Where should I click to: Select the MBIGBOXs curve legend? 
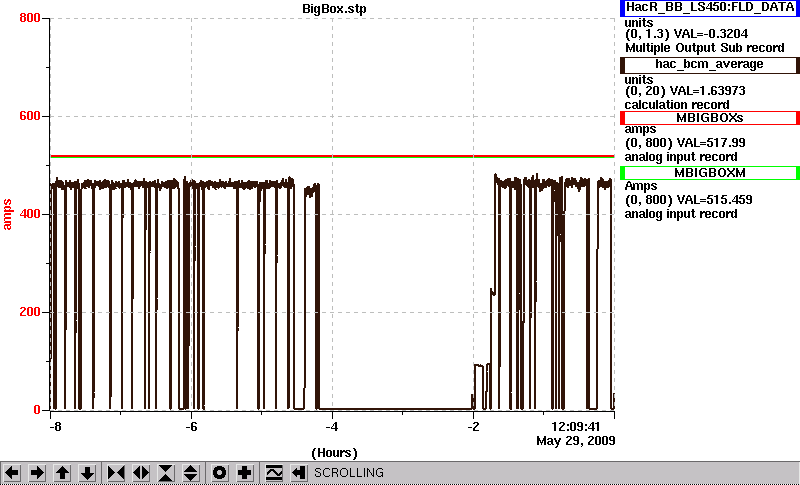point(710,118)
